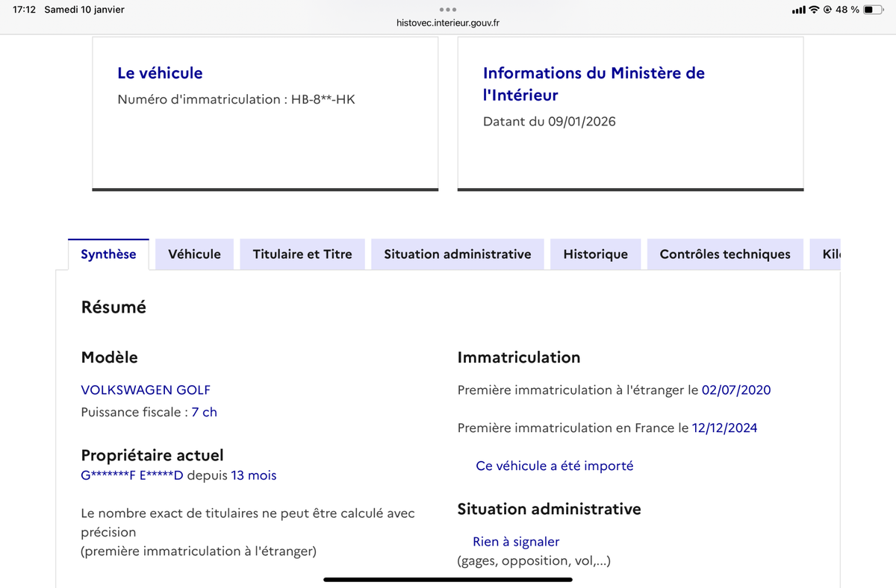Image resolution: width=896 pixels, height=588 pixels.
Task: Tap the battery icon in status bar
Action: pos(873,10)
